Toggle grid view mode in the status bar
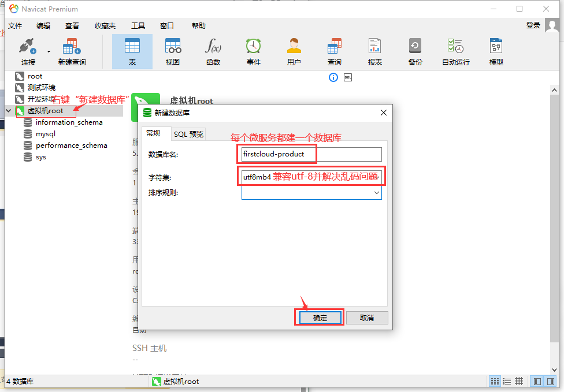Viewport: 564px width, 392px height. tap(519, 381)
